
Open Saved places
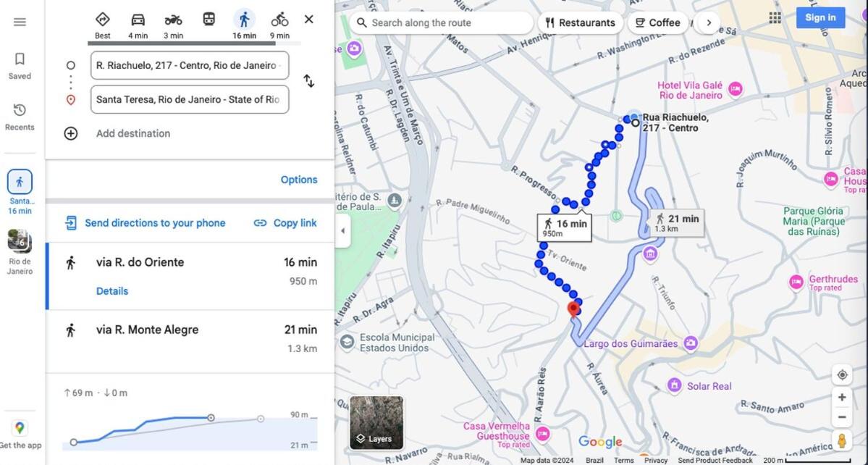tap(20, 67)
